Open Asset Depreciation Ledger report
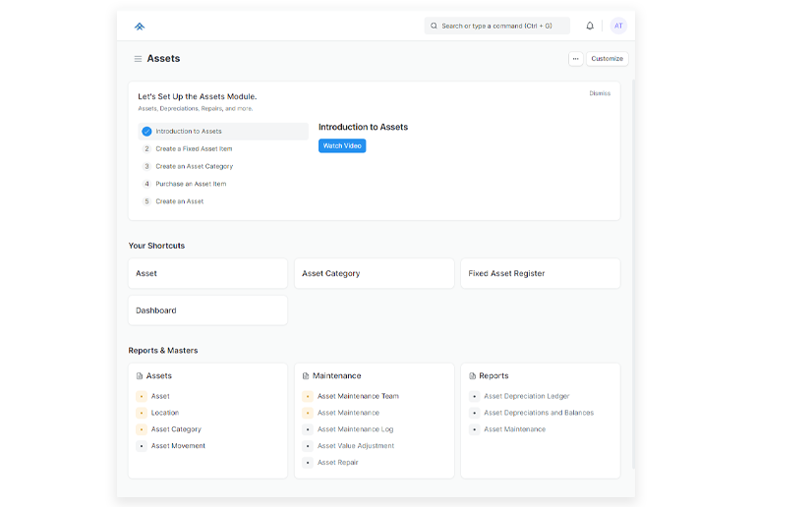The width and height of the screenshot is (812, 507). [526, 397]
